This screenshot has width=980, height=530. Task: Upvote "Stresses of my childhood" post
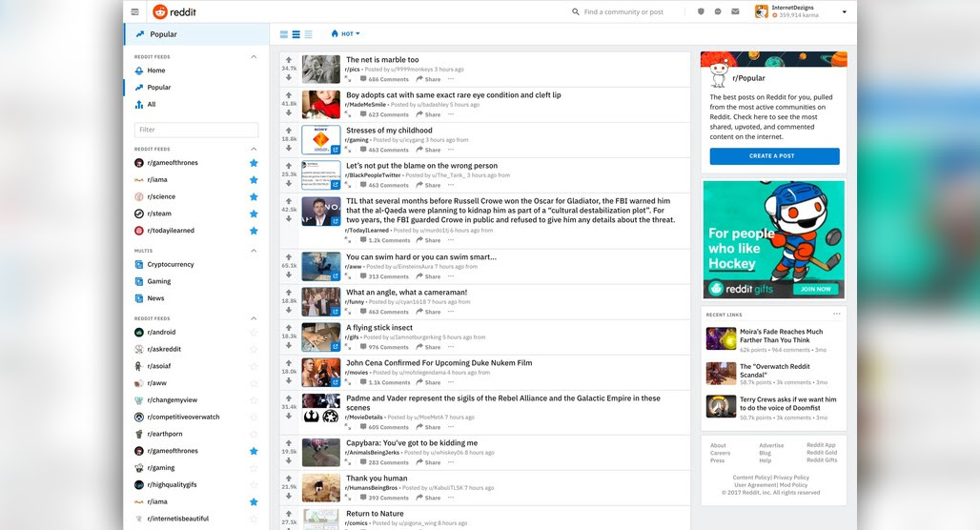tap(289, 131)
